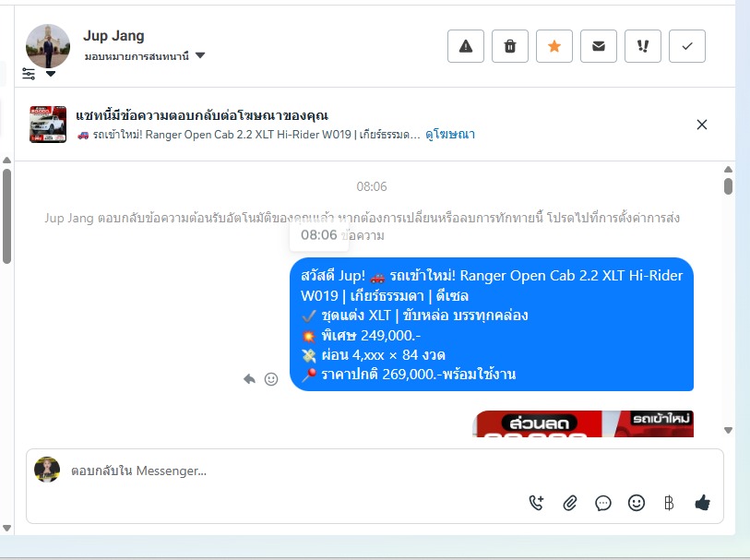Click the page avatar in composer
The width and height of the screenshot is (750, 560).
pyautogui.click(x=47, y=470)
